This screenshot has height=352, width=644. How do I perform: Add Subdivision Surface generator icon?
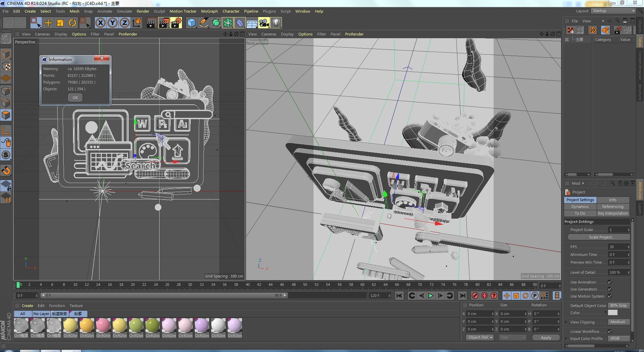coord(216,23)
